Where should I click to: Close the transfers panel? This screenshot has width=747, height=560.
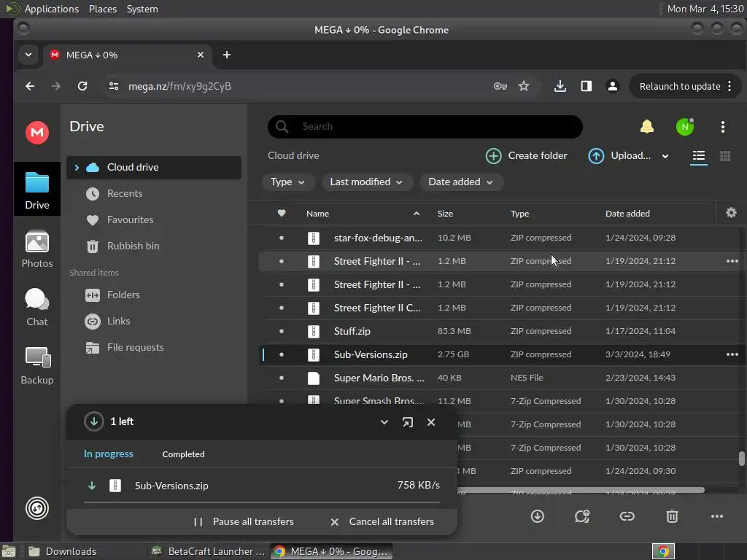coord(431,422)
